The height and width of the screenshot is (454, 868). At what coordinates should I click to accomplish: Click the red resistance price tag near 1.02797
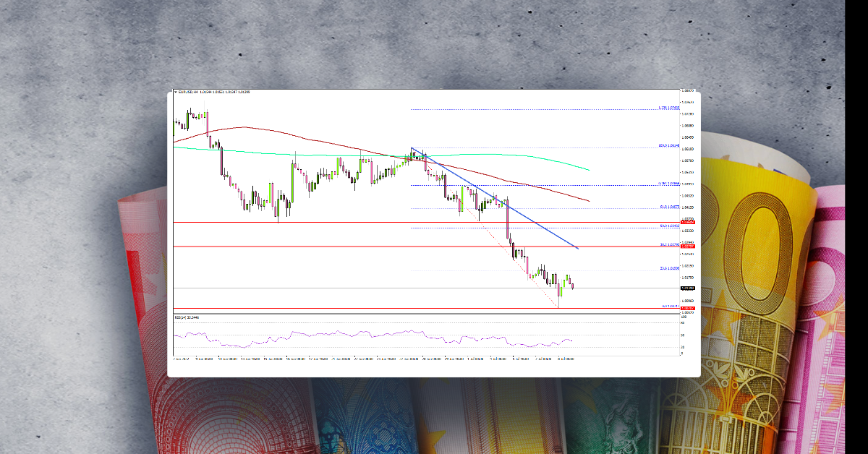click(688, 247)
